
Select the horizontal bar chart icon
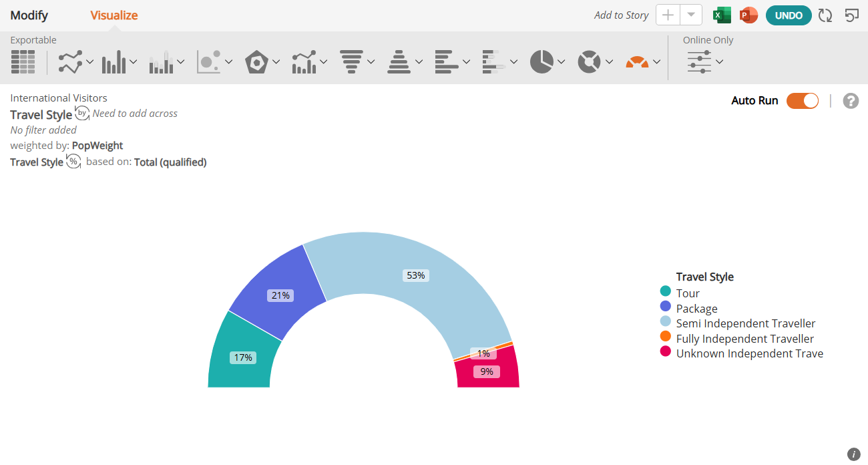pos(447,62)
